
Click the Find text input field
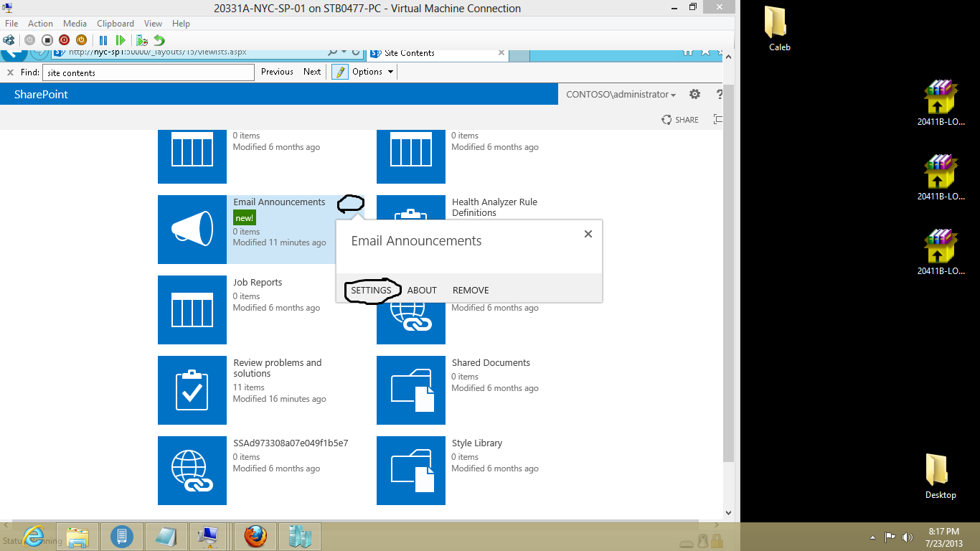pyautogui.click(x=149, y=72)
